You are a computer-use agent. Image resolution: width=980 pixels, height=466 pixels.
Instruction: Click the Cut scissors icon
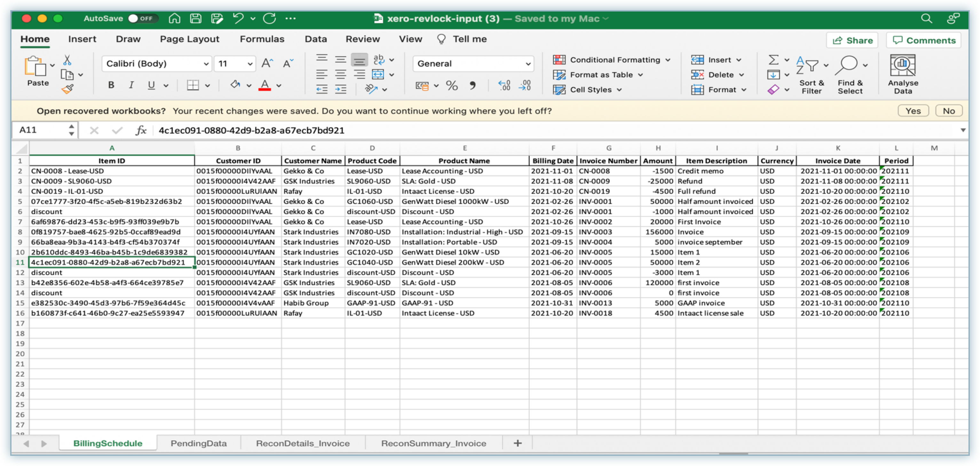coord(67,60)
